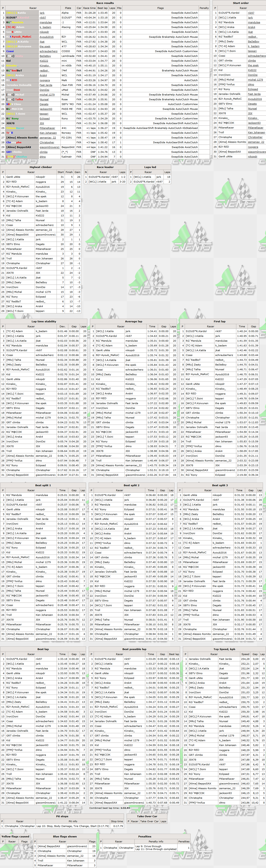Click the Race leader table title

[x=105, y=167]
